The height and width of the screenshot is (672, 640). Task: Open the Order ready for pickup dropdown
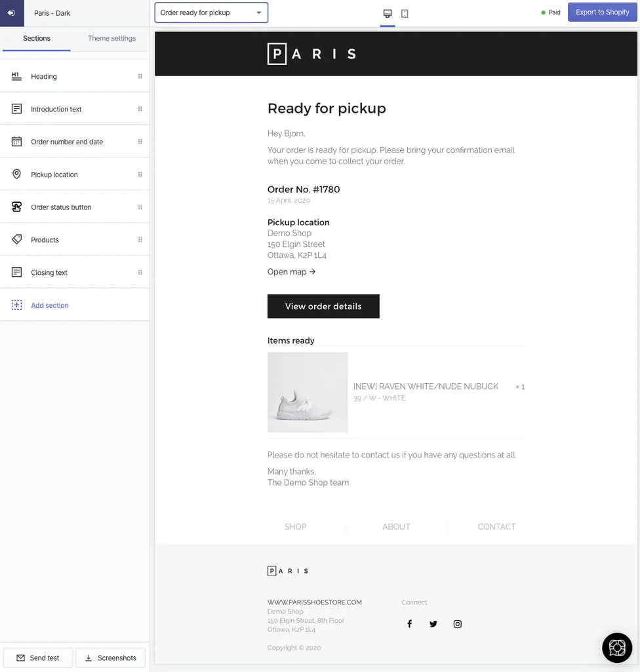point(210,12)
